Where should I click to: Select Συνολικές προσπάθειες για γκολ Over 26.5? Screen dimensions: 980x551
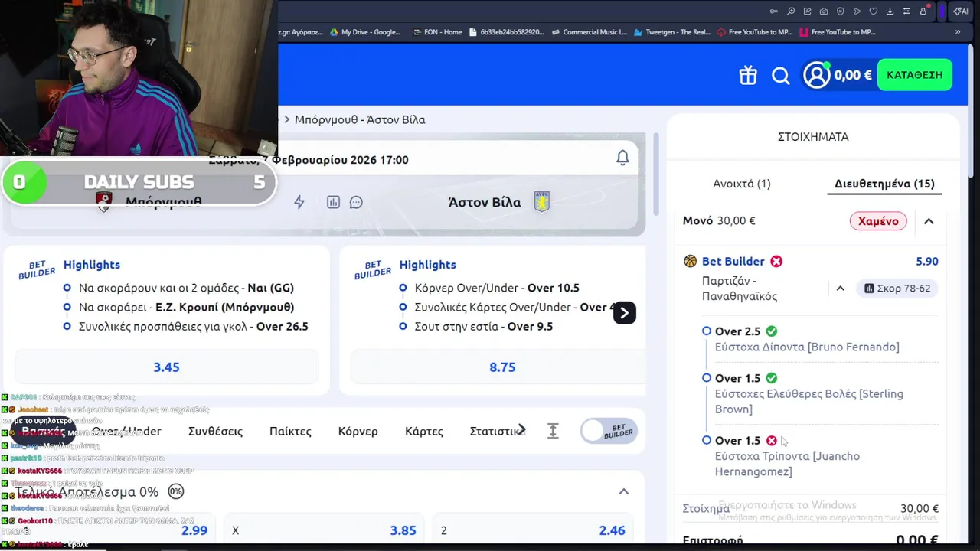point(186,326)
